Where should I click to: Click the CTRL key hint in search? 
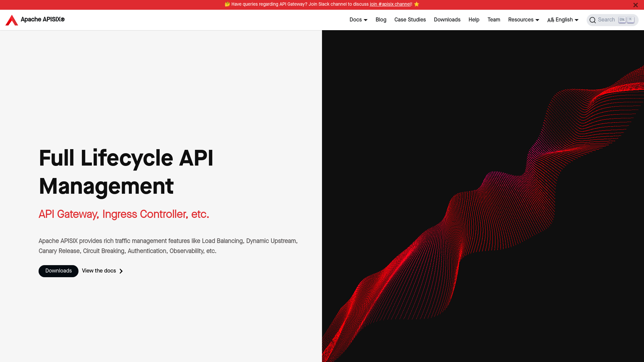point(622,20)
